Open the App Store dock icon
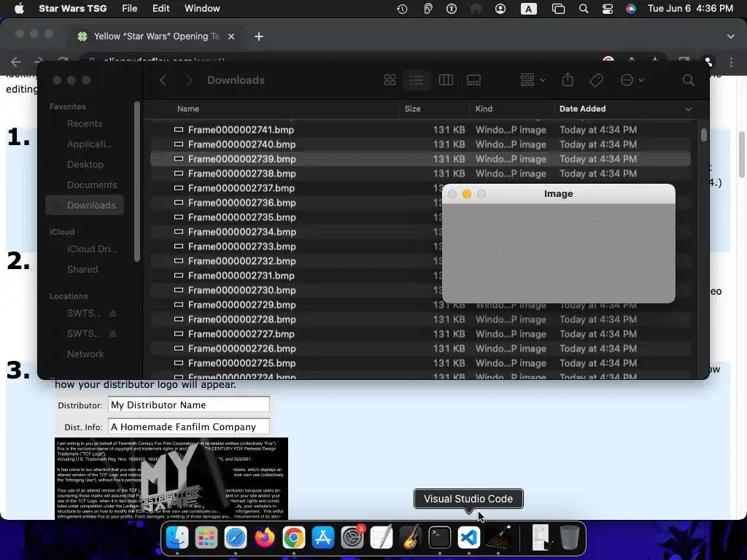The width and height of the screenshot is (747, 560). pyautogui.click(x=323, y=537)
